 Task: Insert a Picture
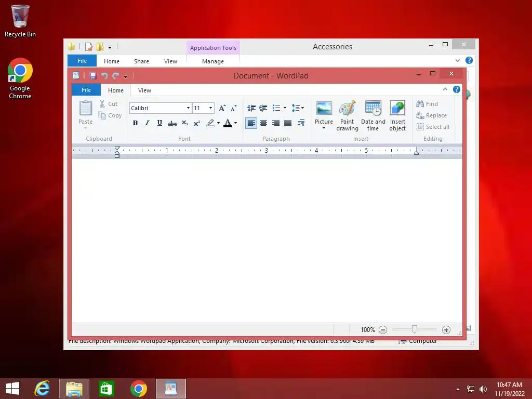[324, 112]
